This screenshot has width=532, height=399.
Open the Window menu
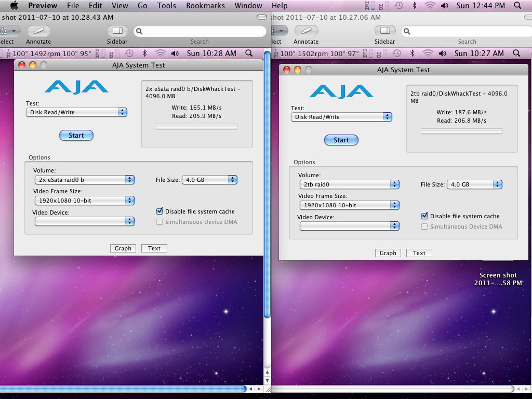(248, 5)
